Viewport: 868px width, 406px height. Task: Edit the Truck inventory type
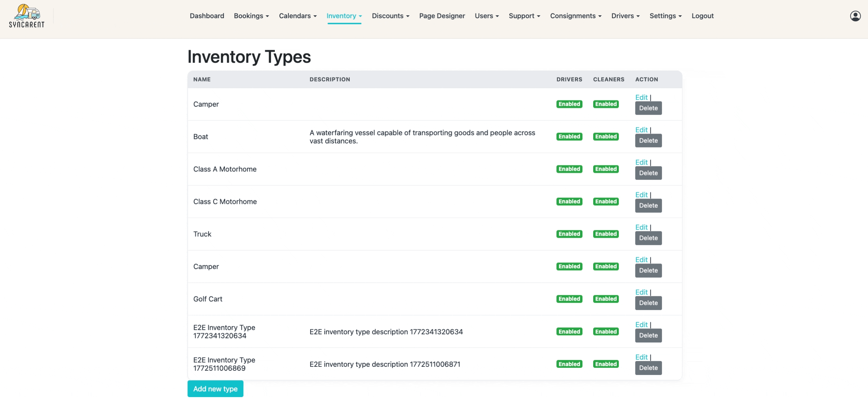[641, 227]
